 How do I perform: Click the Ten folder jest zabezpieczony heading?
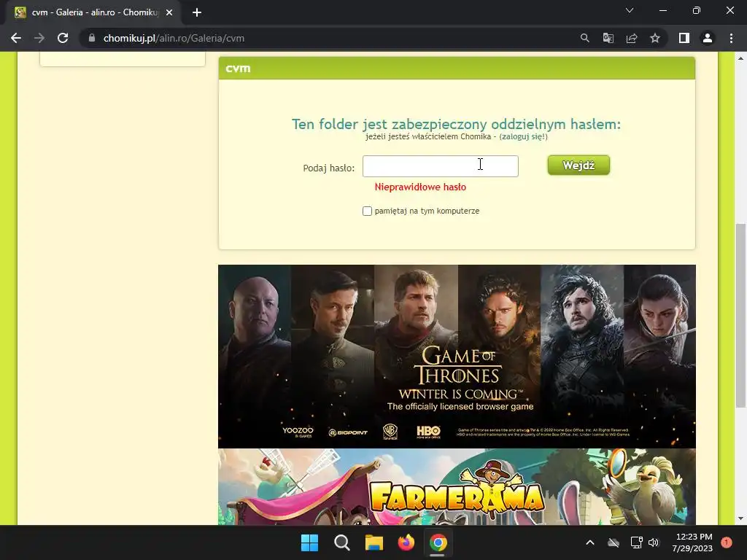457,124
